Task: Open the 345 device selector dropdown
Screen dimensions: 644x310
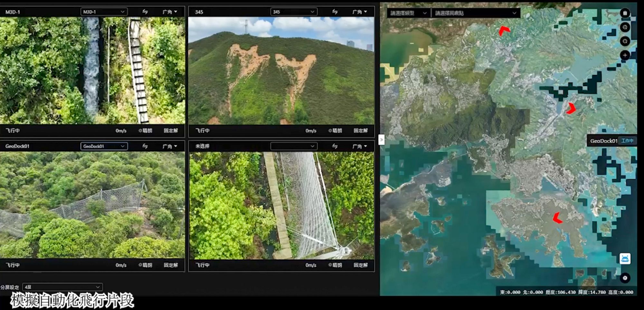Action: [x=294, y=12]
